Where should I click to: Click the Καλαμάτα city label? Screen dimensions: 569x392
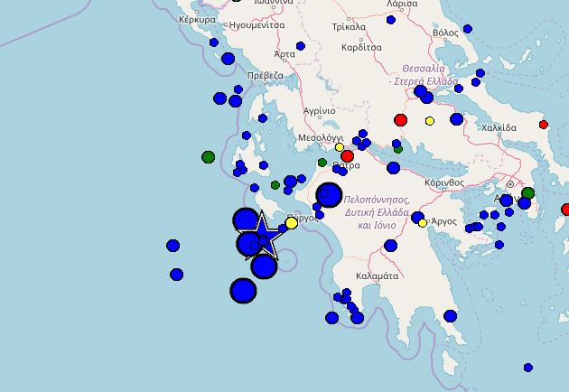pos(378,275)
